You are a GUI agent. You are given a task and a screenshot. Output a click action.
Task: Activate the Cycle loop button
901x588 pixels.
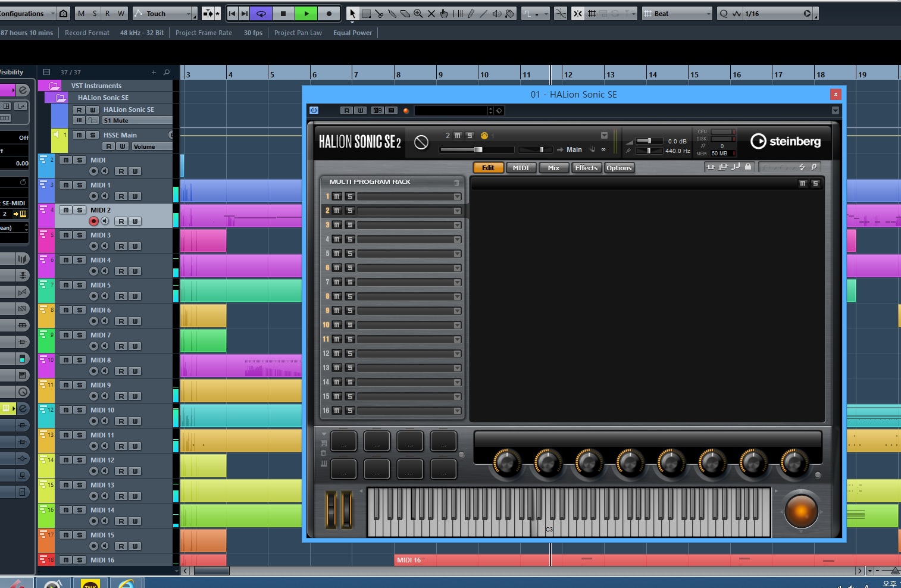click(261, 13)
